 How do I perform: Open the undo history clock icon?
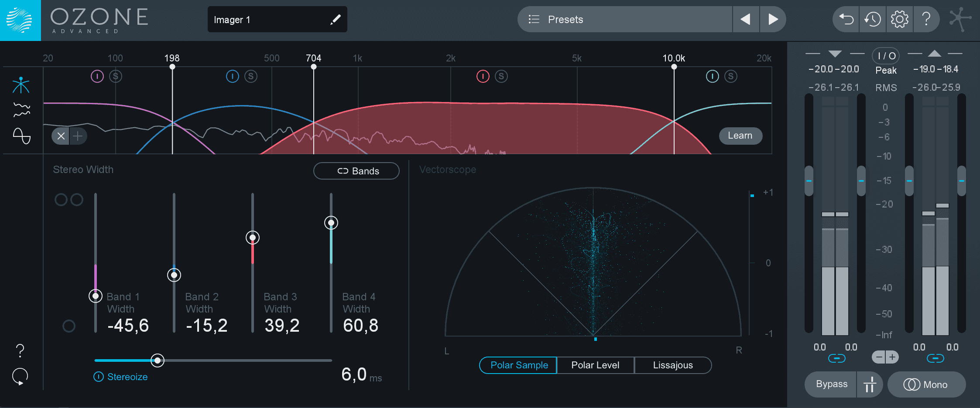pyautogui.click(x=873, y=19)
